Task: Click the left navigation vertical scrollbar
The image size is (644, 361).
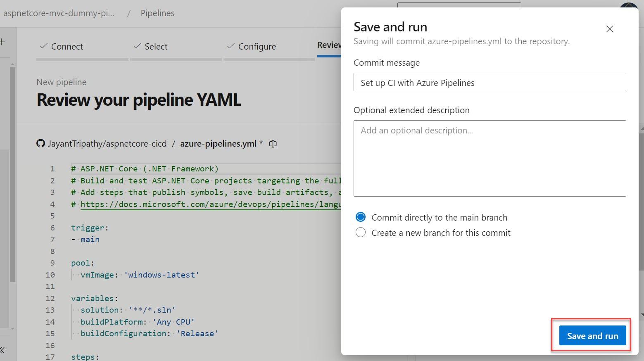Action: pyautogui.click(x=12, y=173)
